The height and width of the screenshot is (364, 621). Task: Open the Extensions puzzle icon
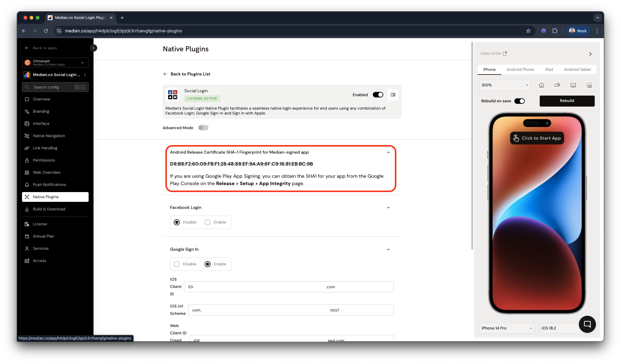[x=555, y=31]
